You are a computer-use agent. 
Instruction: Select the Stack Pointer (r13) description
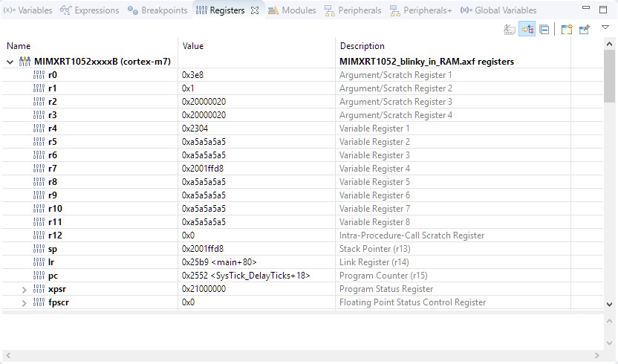375,249
